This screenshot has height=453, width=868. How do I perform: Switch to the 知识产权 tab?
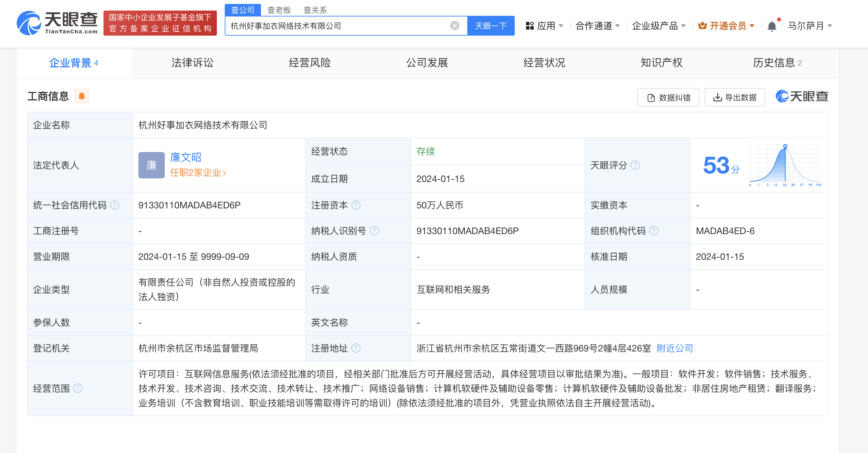(661, 63)
